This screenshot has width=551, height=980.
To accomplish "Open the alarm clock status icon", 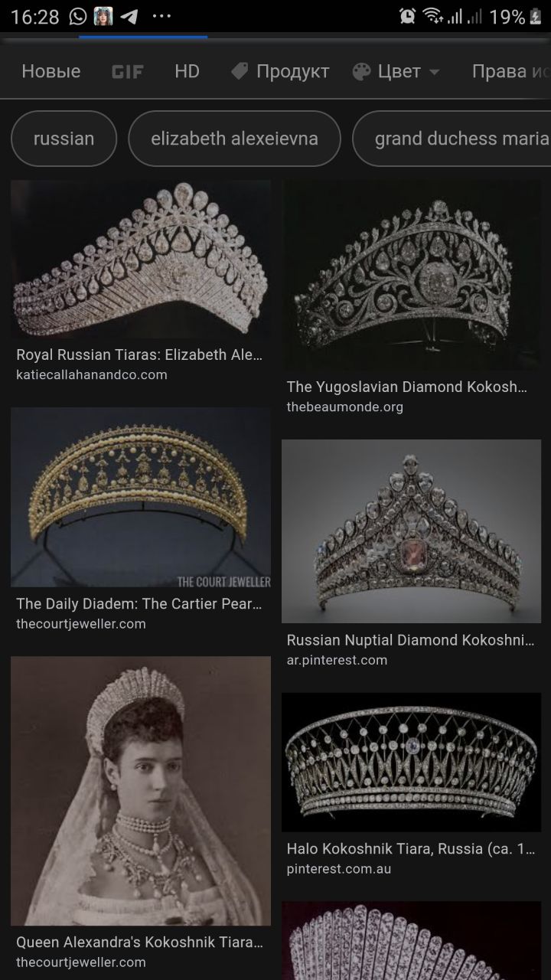I will pos(408,16).
